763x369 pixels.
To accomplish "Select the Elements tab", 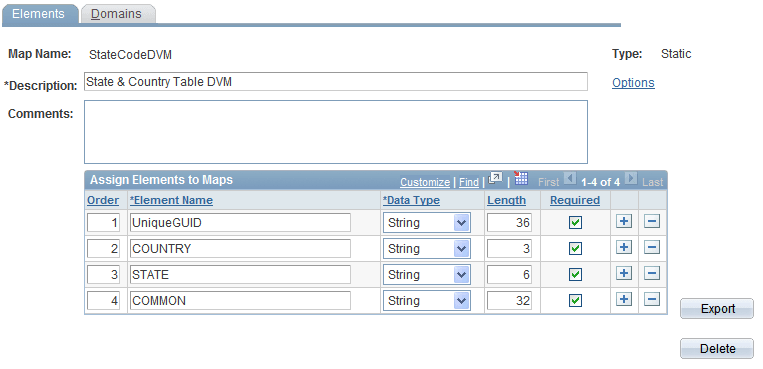I will click(x=39, y=14).
